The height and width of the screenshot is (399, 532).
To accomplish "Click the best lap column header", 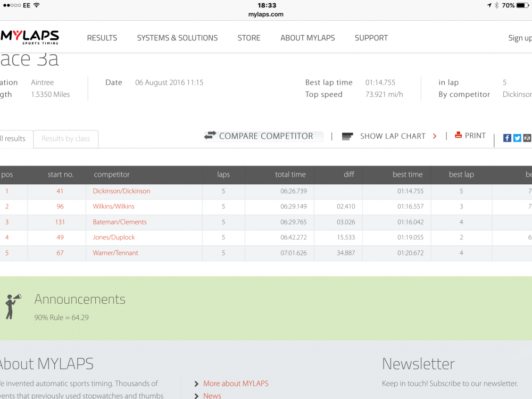I will click(461, 174).
